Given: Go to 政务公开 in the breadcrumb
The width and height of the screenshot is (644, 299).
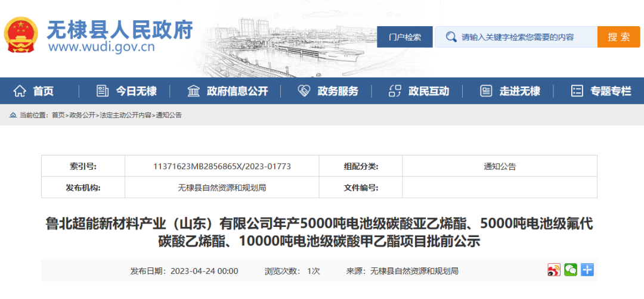Looking at the screenshot, I should [x=82, y=116].
